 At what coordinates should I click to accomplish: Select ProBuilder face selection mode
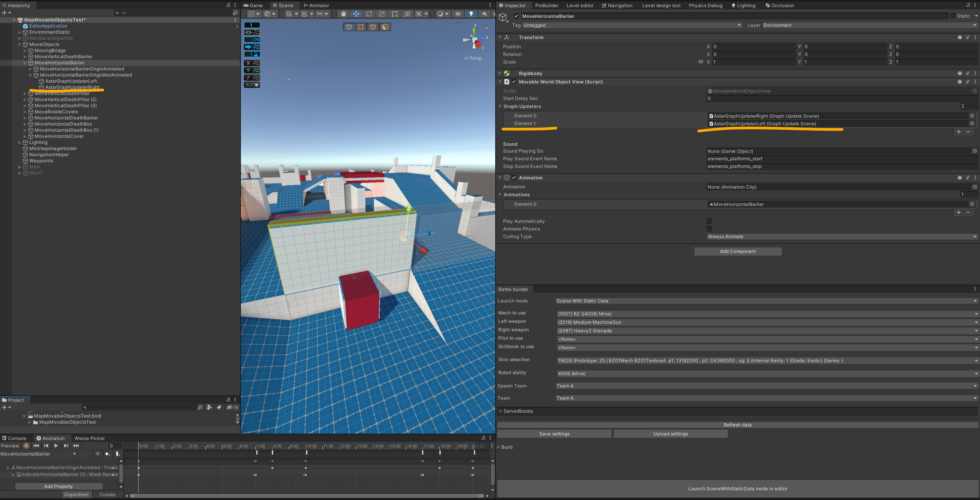click(x=385, y=27)
